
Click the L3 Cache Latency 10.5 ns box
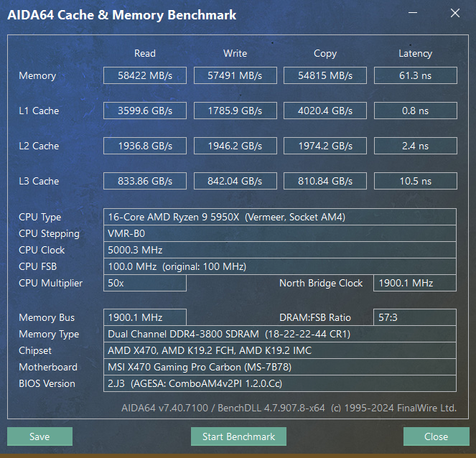(x=415, y=181)
